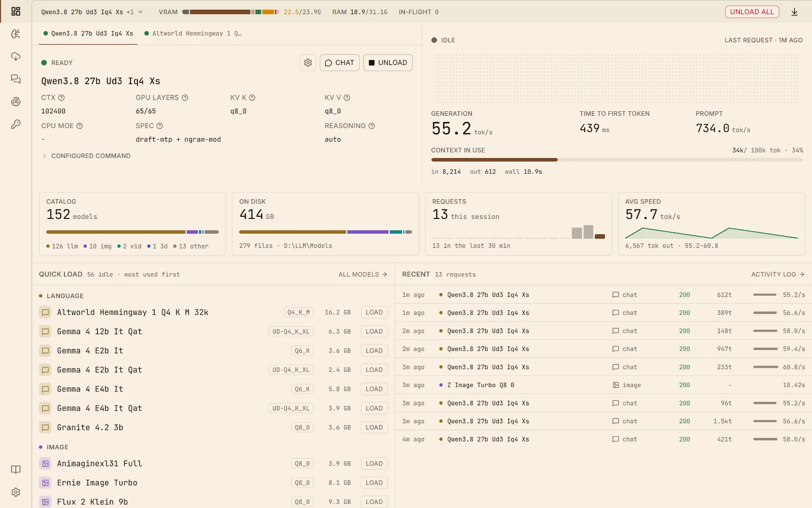This screenshot has width=812, height=508.
Task: Open the ALL MODELS link
Action: click(363, 274)
